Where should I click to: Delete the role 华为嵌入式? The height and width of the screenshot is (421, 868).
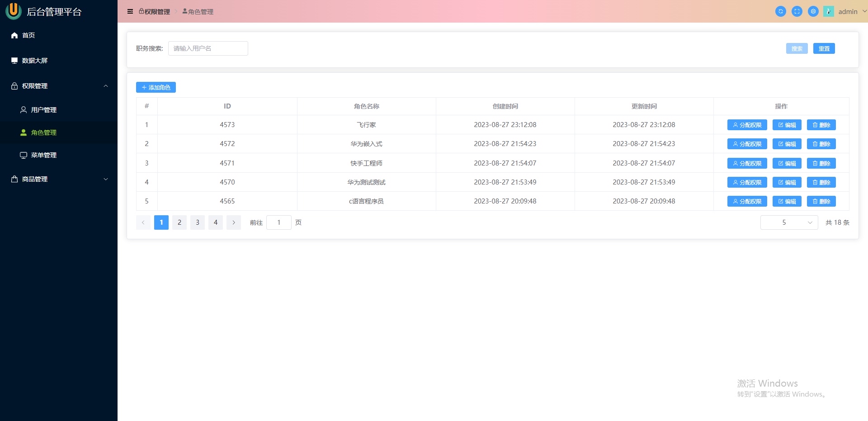click(x=821, y=144)
